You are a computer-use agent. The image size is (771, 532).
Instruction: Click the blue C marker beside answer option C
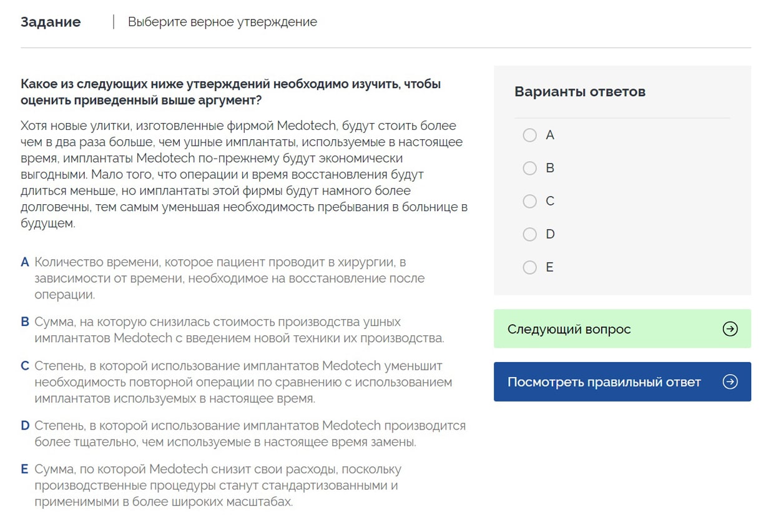(25, 367)
